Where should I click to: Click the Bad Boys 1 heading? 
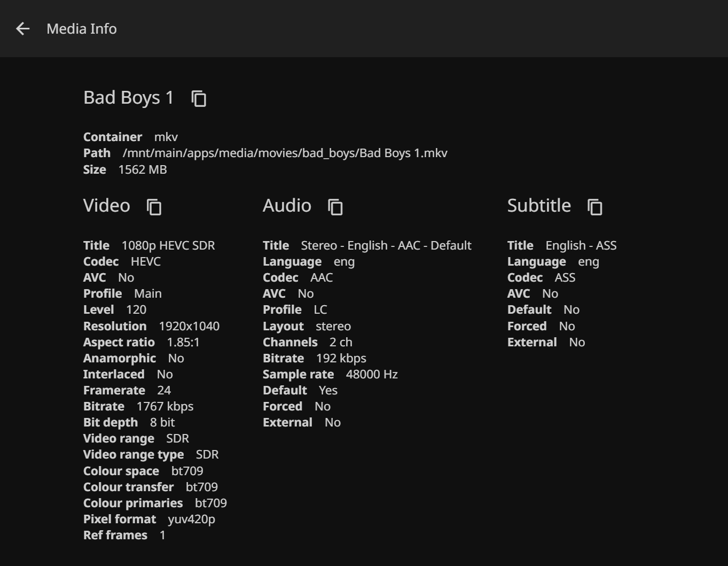click(128, 98)
